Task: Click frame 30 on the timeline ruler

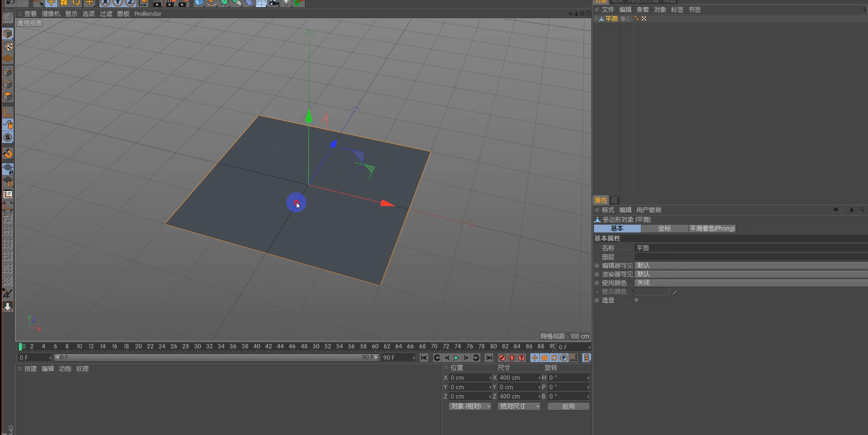Action: (x=197, y=347)
